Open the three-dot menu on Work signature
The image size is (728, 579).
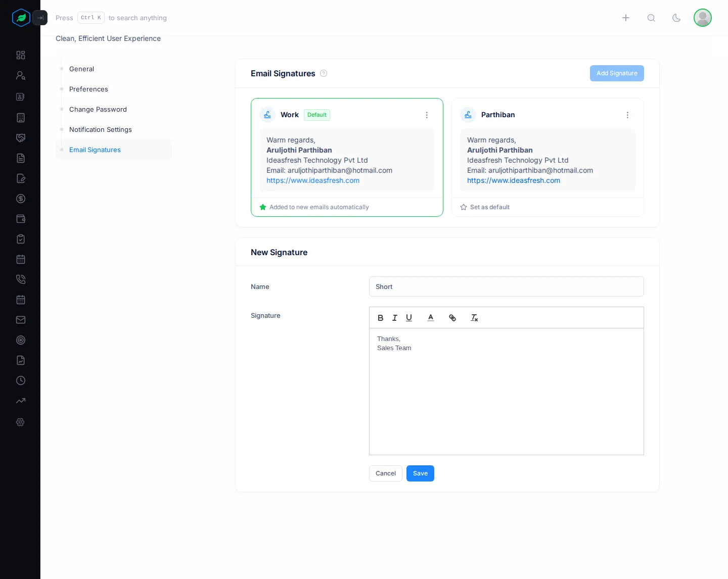click(427, 115)
